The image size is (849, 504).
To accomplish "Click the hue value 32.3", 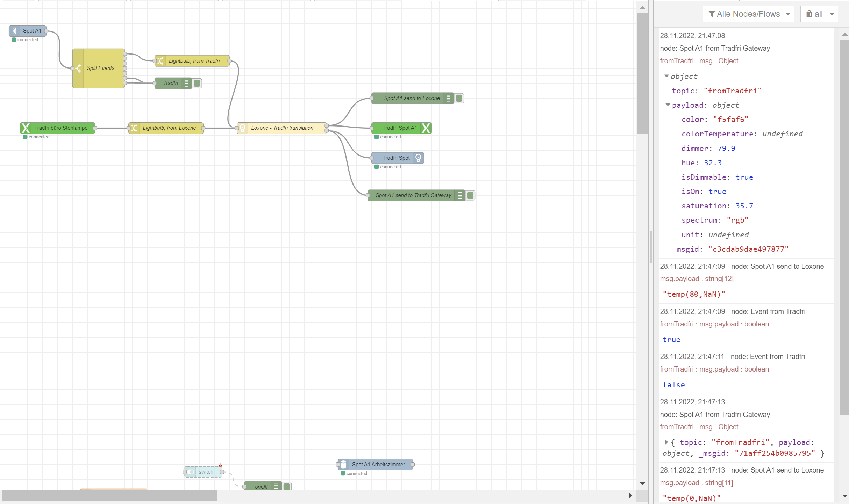I will 713,163.
